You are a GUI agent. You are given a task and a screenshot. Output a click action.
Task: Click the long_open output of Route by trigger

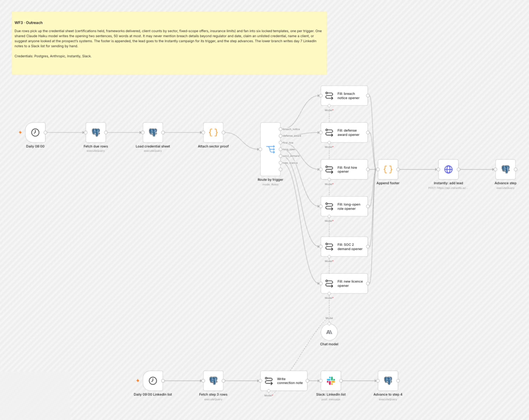(280, 149)
